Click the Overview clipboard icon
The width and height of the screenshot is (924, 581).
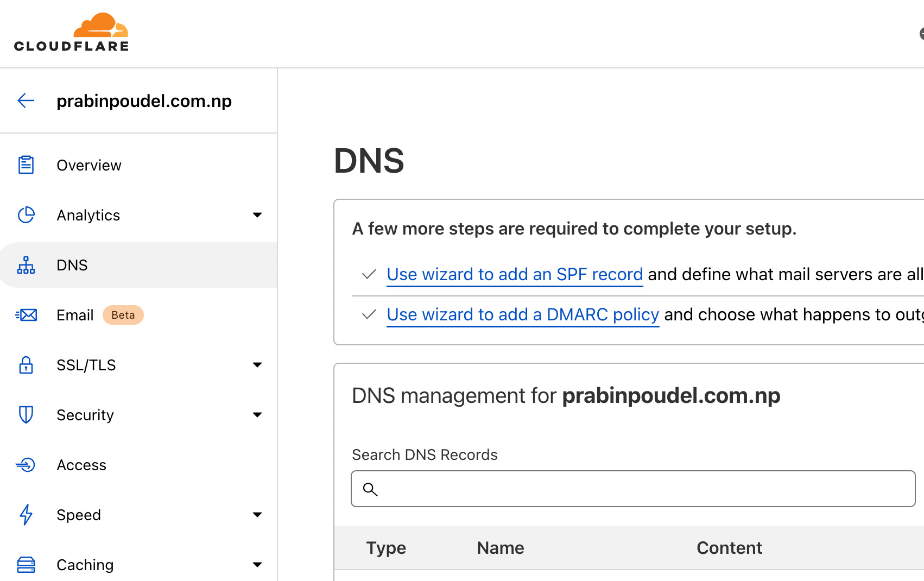[x=26, y=165]
